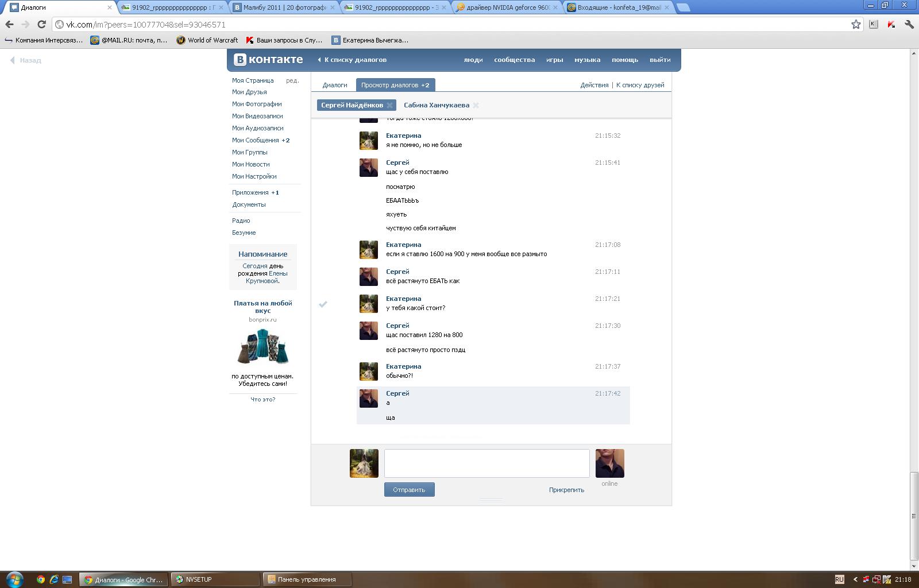The width and height of the screenshot is (919, 588).
Task: Select Сабина Ханчукаева conversation tab
Action: tap(437, 105)
